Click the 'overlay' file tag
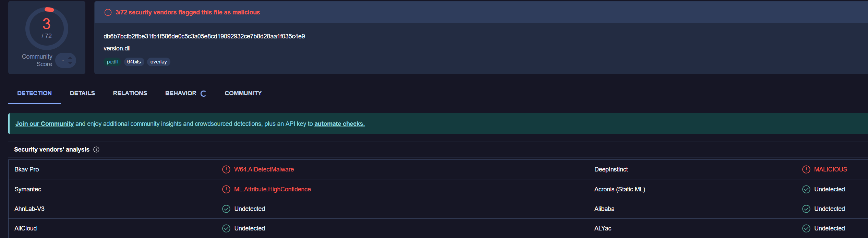 (x=158, y=62)
